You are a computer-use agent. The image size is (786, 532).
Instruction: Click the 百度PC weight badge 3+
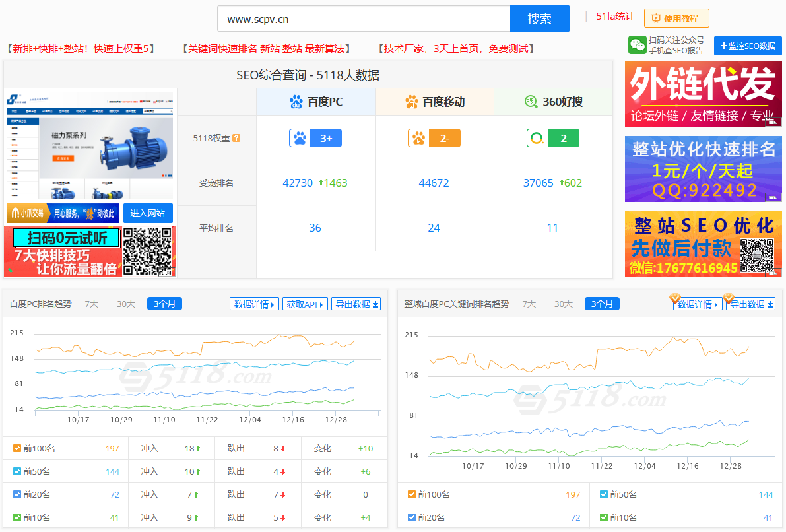pyautogui.click(x=315, y=138)
